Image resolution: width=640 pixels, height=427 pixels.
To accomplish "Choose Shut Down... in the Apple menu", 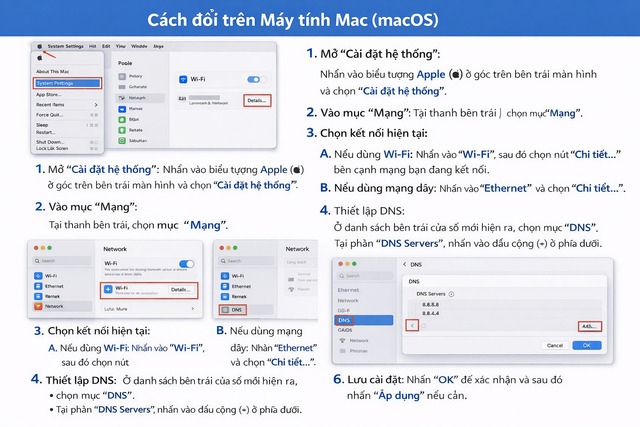I will click(50, 142).
